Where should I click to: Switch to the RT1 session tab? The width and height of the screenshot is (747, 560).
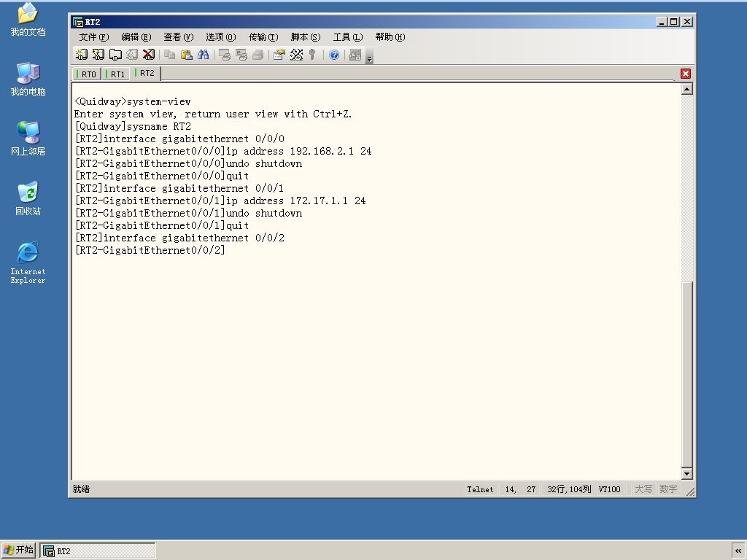click(x=115, y=74)
